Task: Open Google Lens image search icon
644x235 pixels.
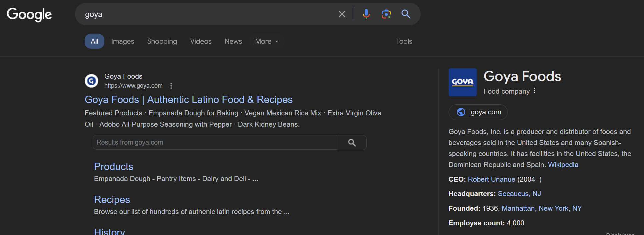Action: 386,14
